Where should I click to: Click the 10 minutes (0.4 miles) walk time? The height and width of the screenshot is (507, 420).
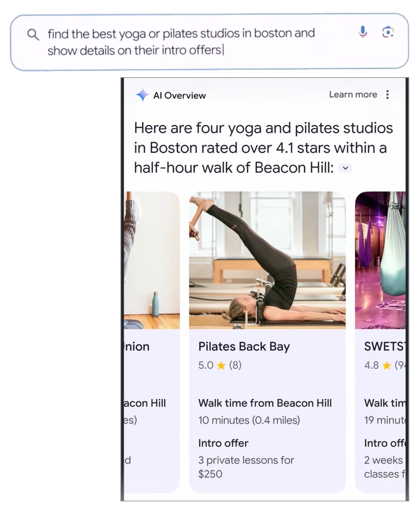point(249,421)
